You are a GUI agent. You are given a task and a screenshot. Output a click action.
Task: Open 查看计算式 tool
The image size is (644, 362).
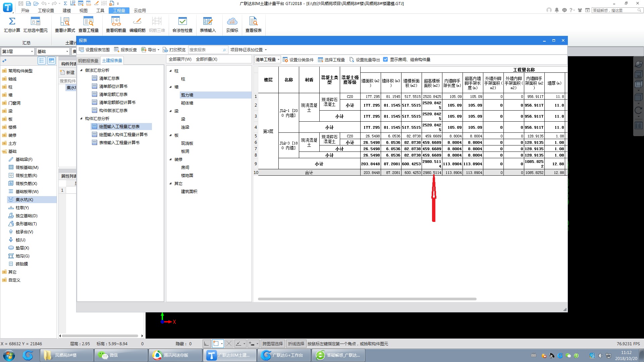65,24
